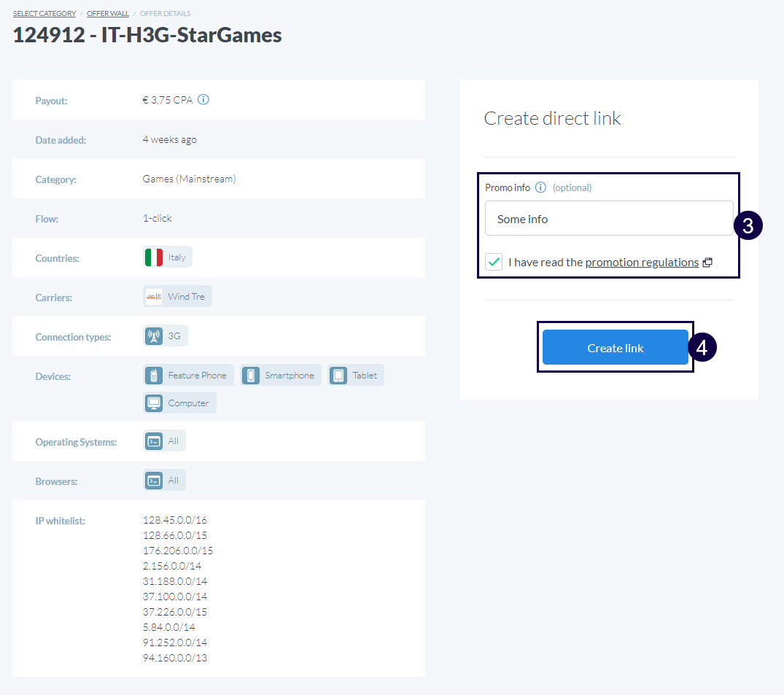
Task: Open the promotion regulations link
Action: click(x=642, y=263)
